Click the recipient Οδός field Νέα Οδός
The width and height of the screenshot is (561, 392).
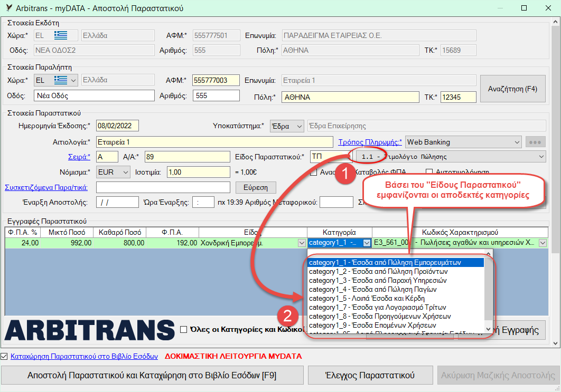pyautogui.click(x=94, y=96)
